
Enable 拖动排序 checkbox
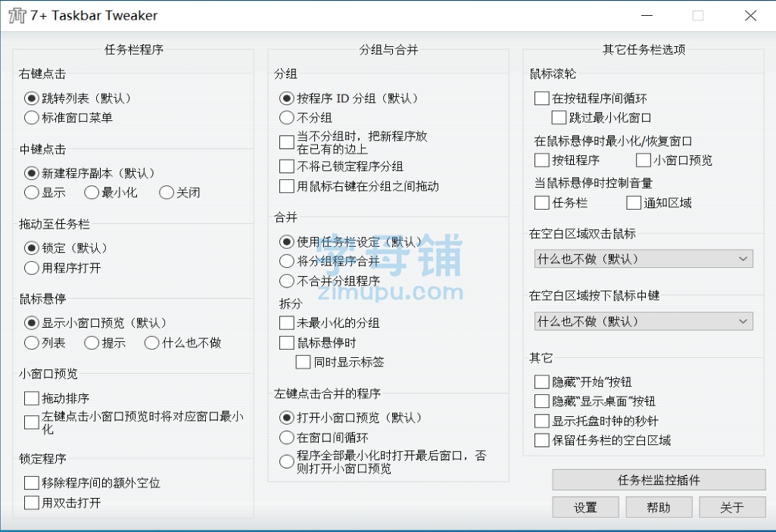click(x=31, y=398)
